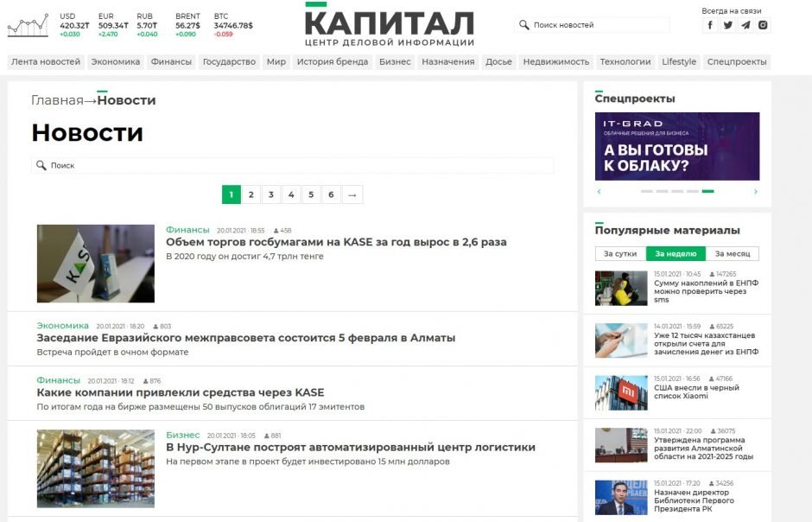Open article about KASE госбумаги trading volume
812x522 pixels.
336,243
